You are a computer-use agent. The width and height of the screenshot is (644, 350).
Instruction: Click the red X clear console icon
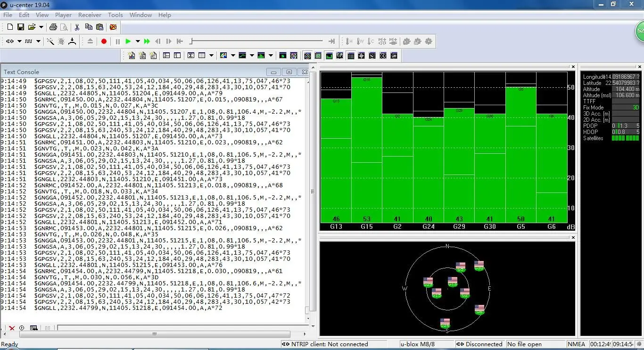12,328
